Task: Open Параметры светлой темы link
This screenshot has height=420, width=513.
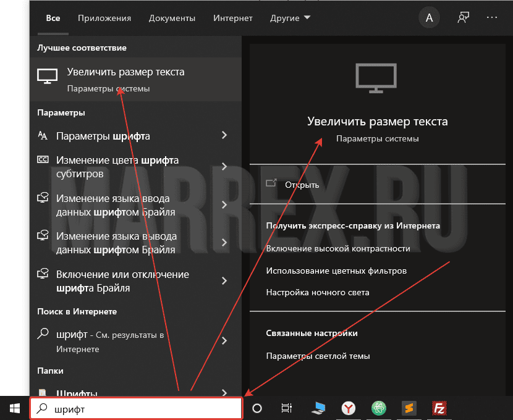Action: 318,356
